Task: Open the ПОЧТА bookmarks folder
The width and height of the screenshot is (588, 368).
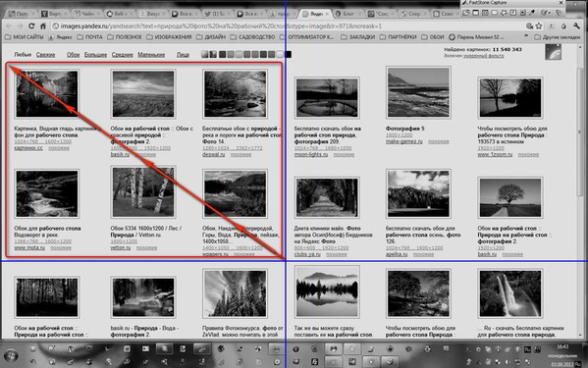Action: 90,37
